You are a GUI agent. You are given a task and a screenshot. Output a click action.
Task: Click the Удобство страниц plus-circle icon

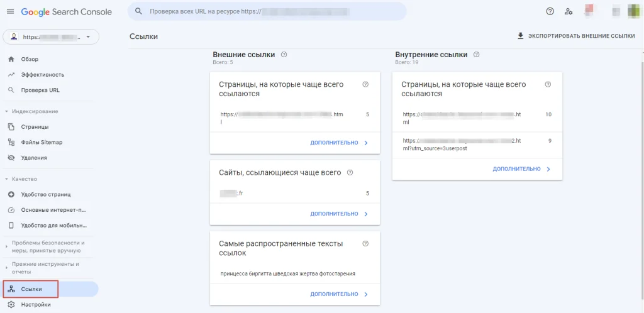click(x=11, y=194)
